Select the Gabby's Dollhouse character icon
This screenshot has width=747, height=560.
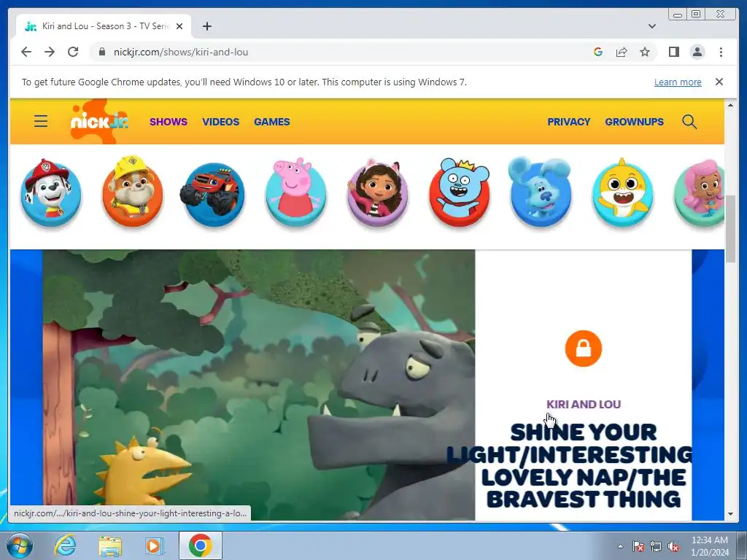pos(377,192)
